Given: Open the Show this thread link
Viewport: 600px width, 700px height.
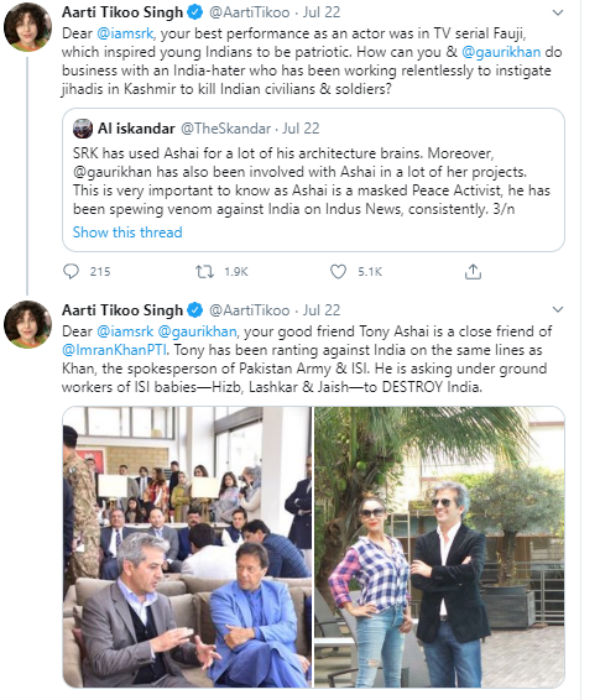Looking at the screenshot, I should pyautogui.click(x=128, y=232).
